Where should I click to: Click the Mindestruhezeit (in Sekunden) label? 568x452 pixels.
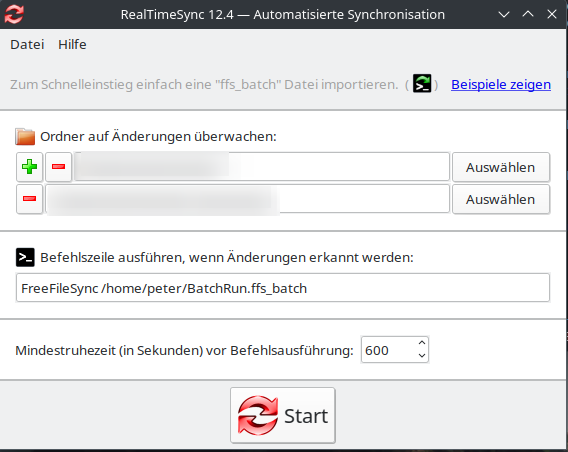[184, 351]
